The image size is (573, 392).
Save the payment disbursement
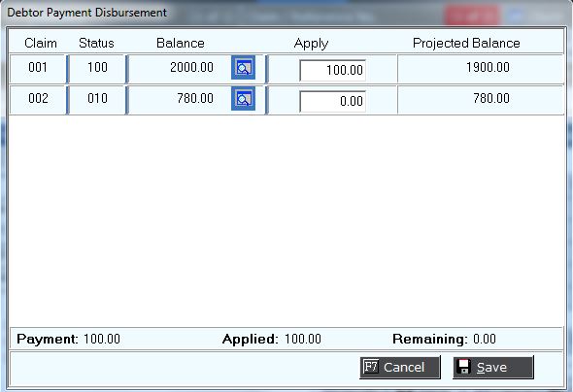coord(493,367)
